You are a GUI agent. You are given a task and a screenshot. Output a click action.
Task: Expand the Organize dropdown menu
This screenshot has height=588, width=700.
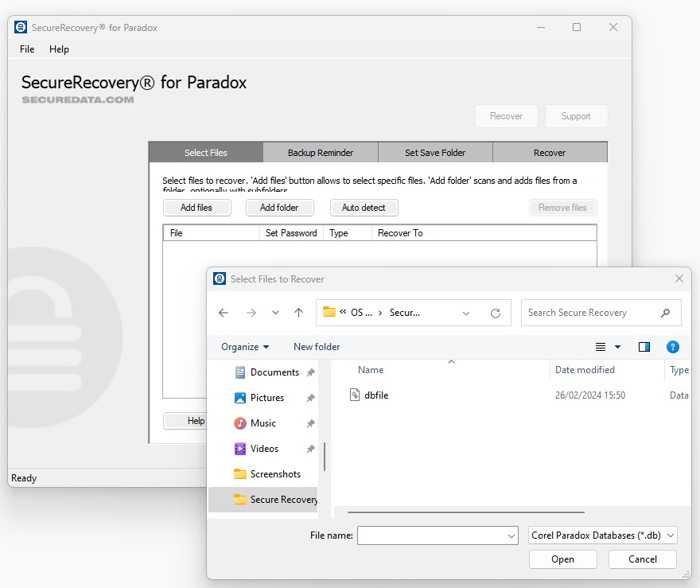click(x=245, y=347)
